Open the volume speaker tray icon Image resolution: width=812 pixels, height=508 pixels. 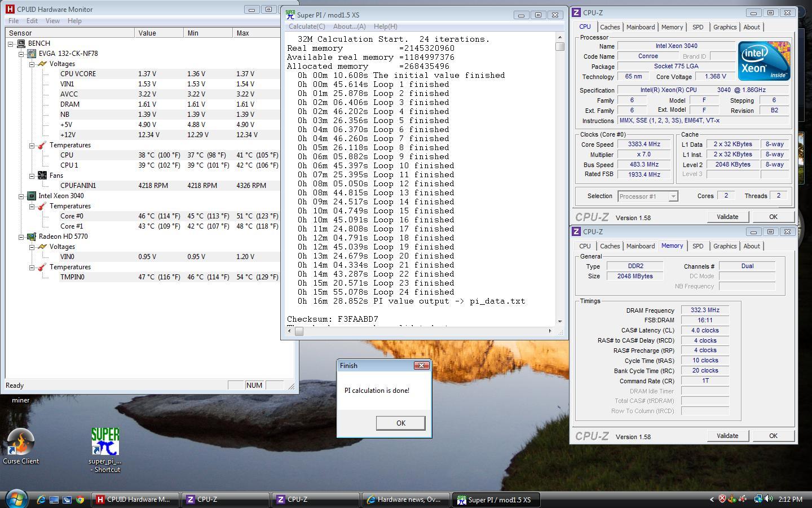[x=769, y=499]
